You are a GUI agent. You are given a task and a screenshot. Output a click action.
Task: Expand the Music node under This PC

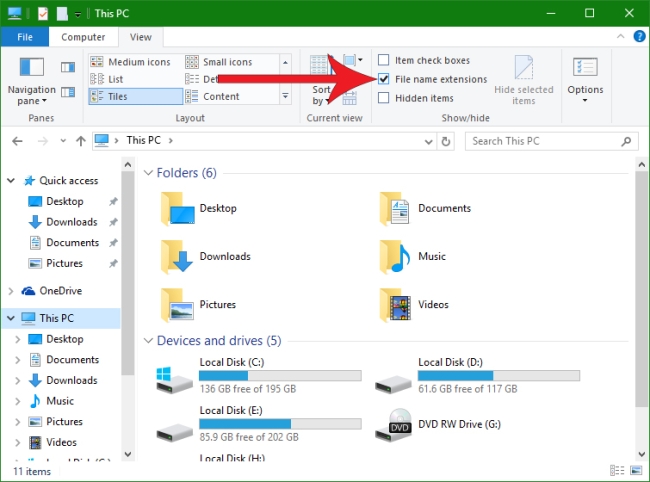(17, 401)
